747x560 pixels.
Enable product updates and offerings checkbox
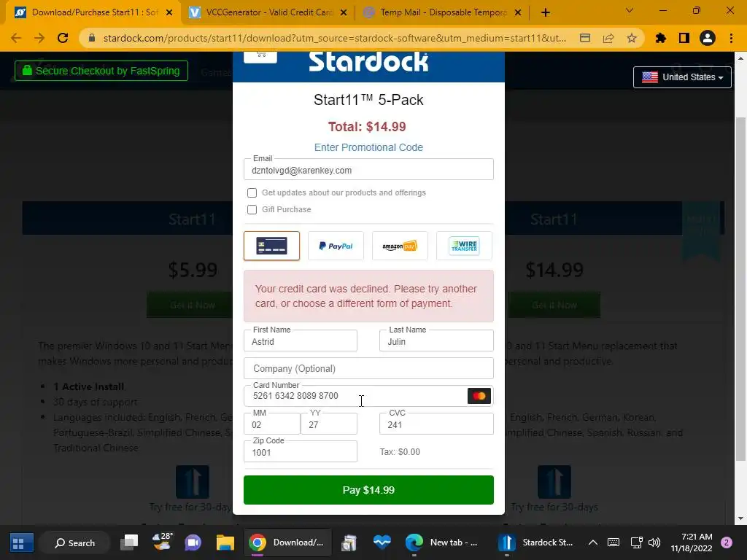252,192
